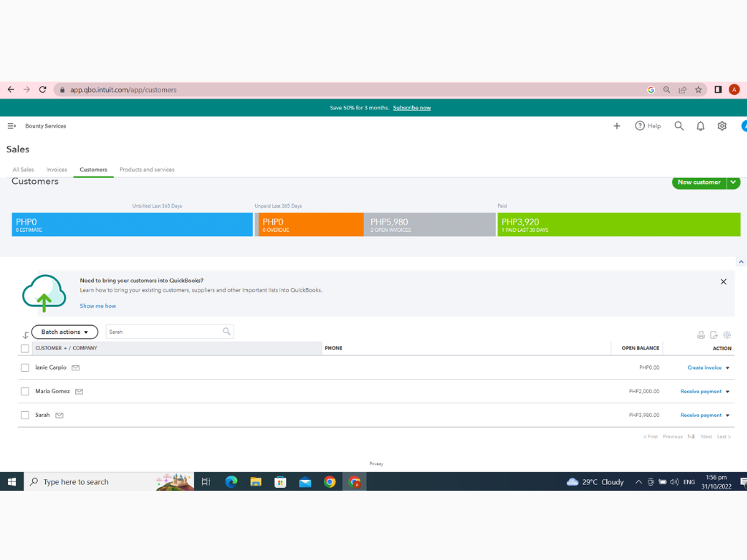Filter by the green PHP3,920 Paid bar
The height and width of the screenshot is (560, 747).
click(x=619, y=225)
